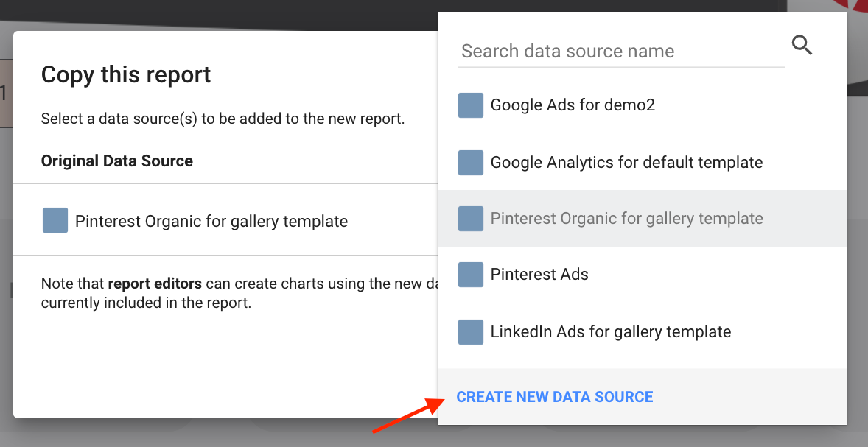The image size is (868, 447).
Task: Click the bold report editors text
Action: (x=155, y=284)
